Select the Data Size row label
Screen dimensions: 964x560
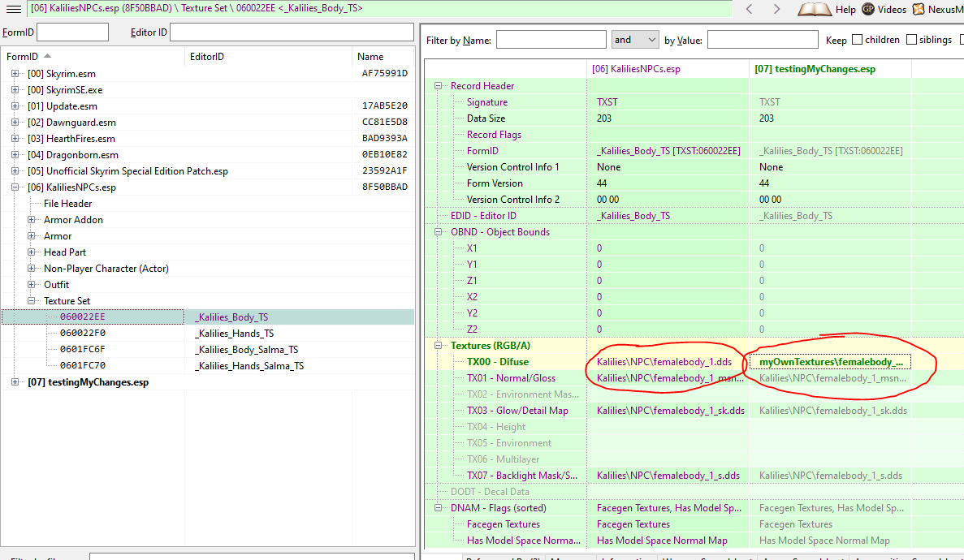click(x=486, y=118)
